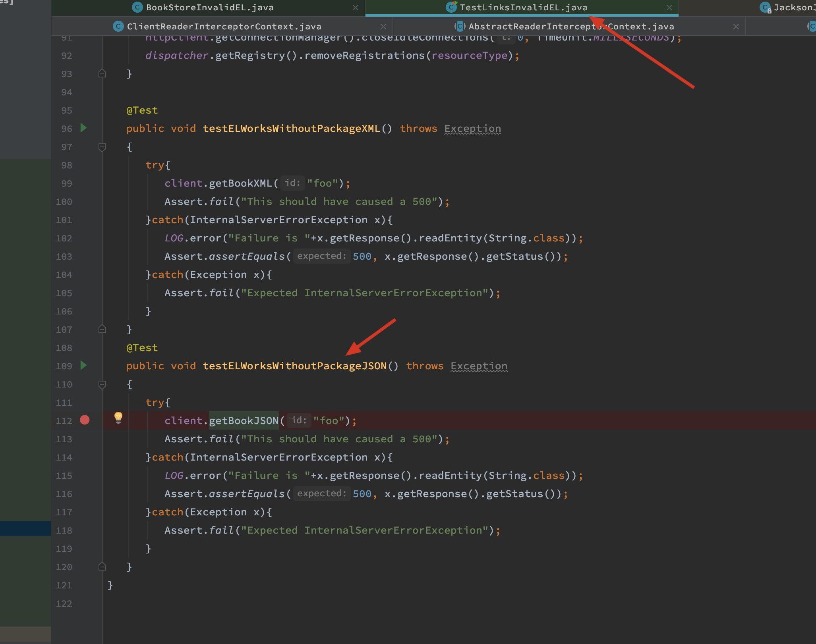Remove the red breakpoint on line 112
816x644 pixels.
click(x=85, y=420)
